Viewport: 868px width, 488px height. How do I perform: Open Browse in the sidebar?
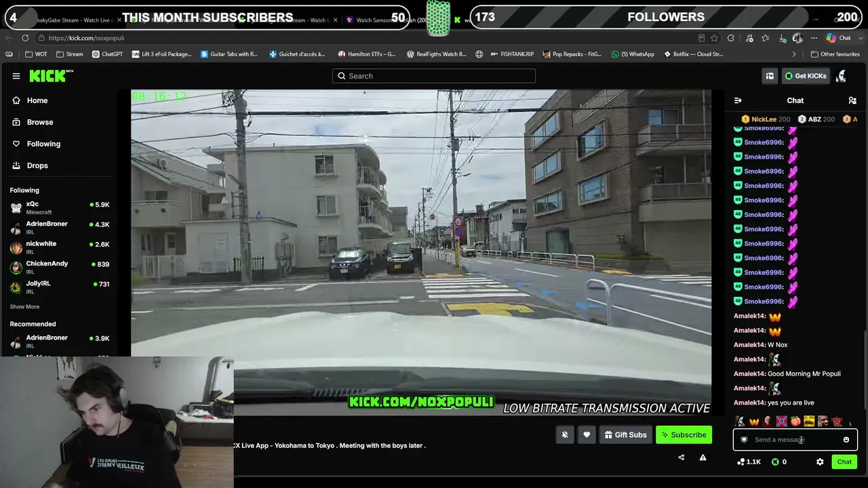point(40,122)
